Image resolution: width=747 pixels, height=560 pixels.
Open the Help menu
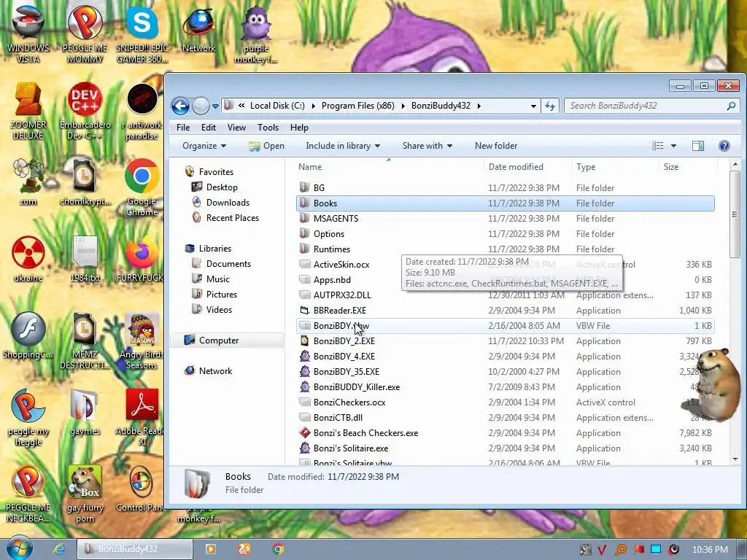coord(299,128)
